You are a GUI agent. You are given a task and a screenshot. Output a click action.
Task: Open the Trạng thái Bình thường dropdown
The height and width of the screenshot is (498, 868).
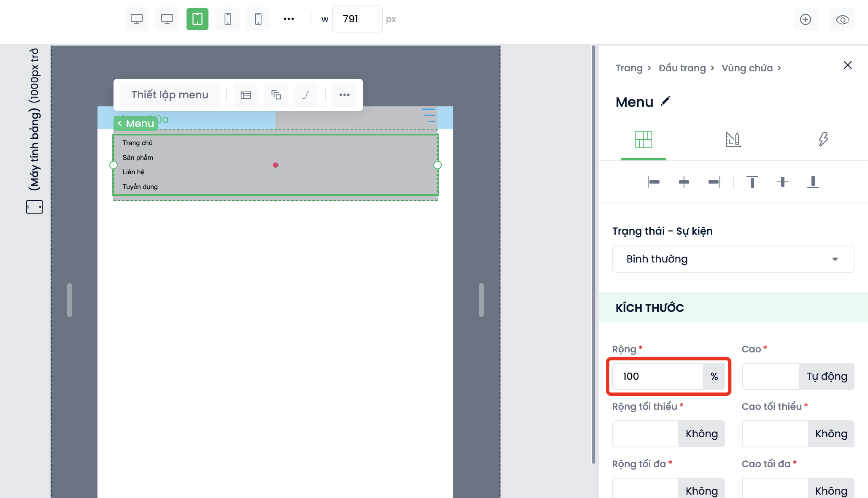733,259
